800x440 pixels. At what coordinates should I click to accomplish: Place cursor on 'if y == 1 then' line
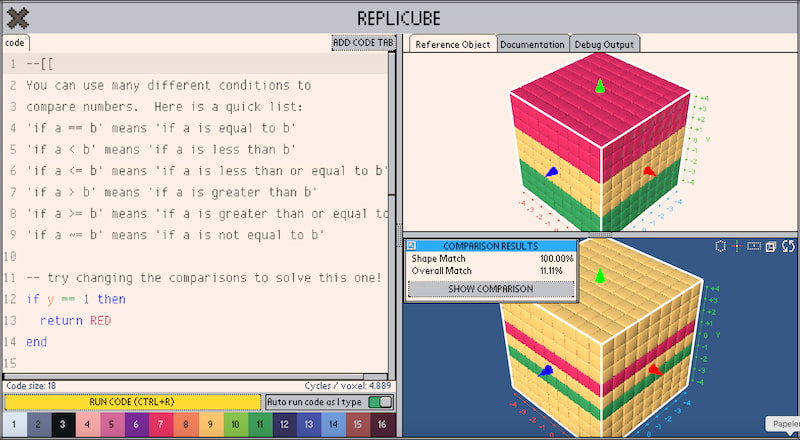point(76,299)
